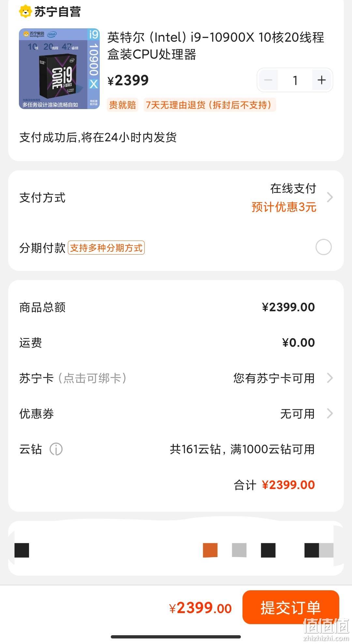Open the i9-10900X product thumbnail

(59, 69)
